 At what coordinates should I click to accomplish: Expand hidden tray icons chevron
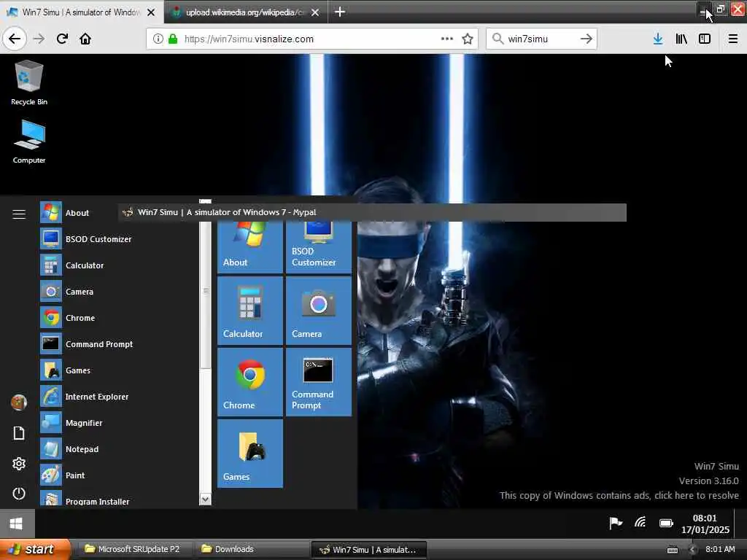[x=693, y=550]
